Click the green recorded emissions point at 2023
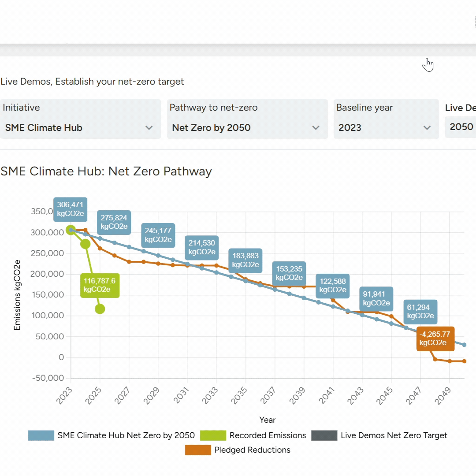476x476 pixels. (71, 230)
